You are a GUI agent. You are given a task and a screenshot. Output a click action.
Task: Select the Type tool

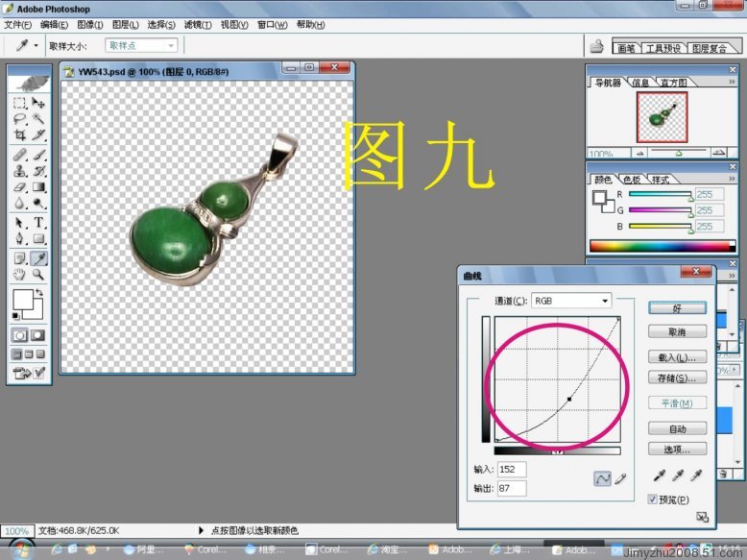[38, 223]
